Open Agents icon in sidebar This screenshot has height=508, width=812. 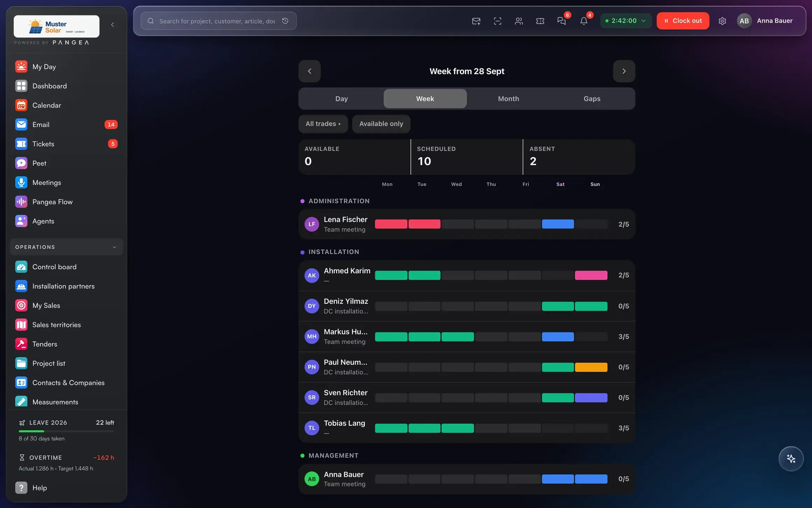click(x=21, y=221)
